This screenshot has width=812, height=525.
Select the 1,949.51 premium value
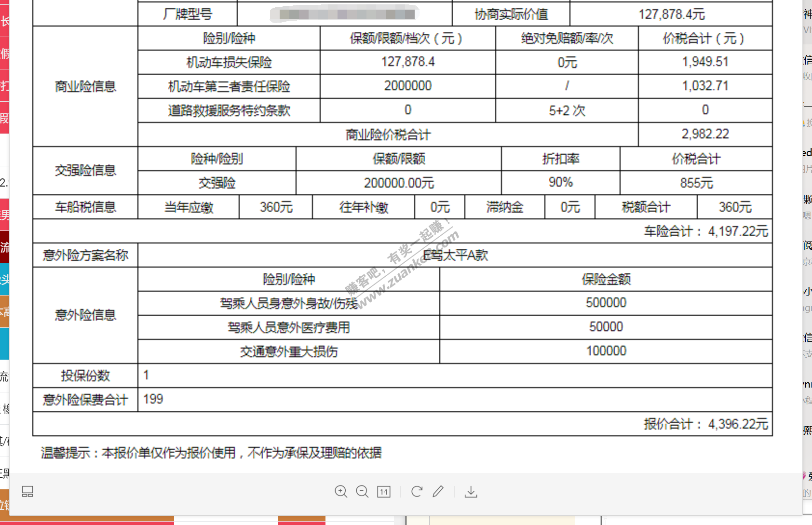click(705, 62)
